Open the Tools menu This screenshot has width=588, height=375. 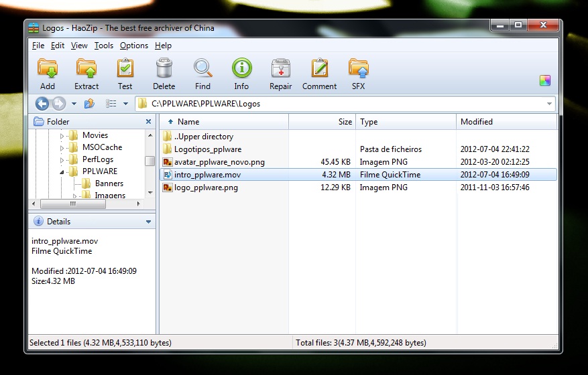pos(103,46)
